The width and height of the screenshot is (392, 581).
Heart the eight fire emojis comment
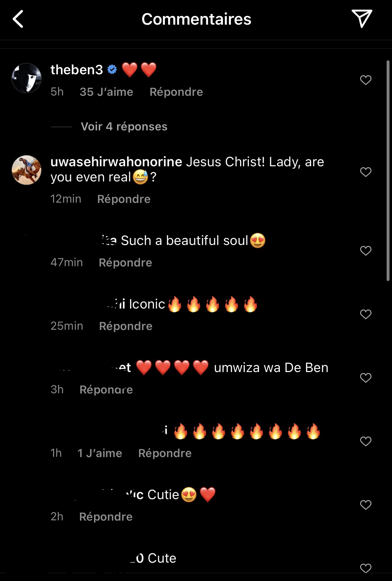pyautogui.click(x=365, y=441)
